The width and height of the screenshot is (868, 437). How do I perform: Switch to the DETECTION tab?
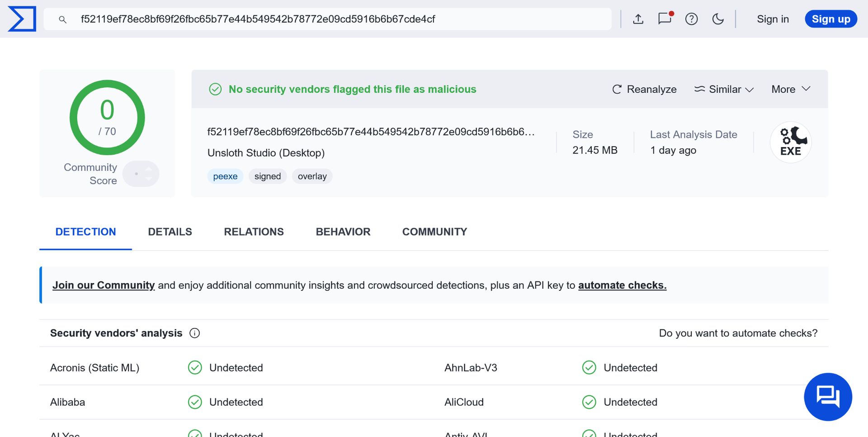85,232
